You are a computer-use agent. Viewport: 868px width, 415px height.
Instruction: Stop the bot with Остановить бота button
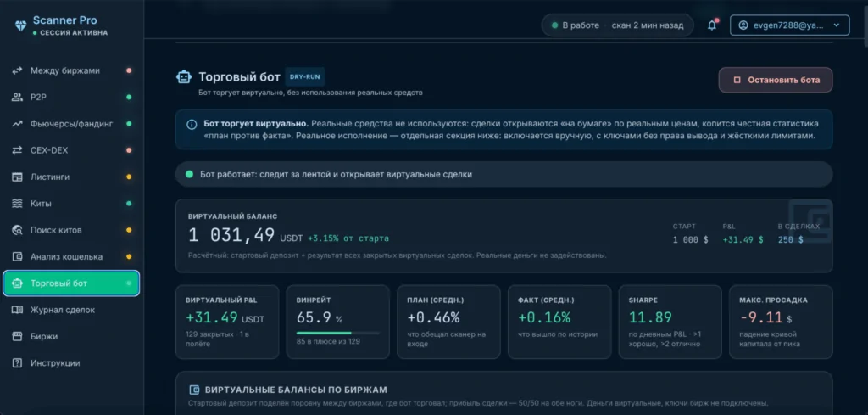tap(776, 80)
